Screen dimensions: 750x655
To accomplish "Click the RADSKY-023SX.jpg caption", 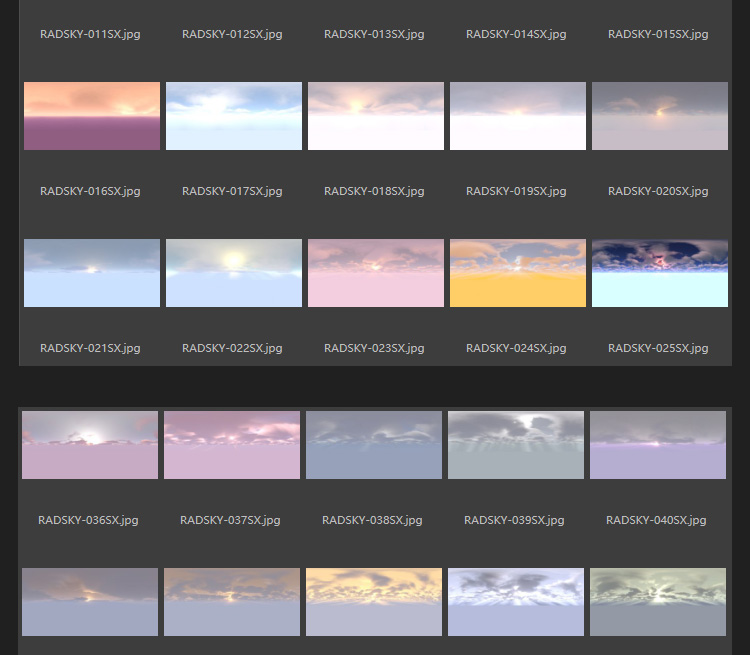I will [374, 348].
